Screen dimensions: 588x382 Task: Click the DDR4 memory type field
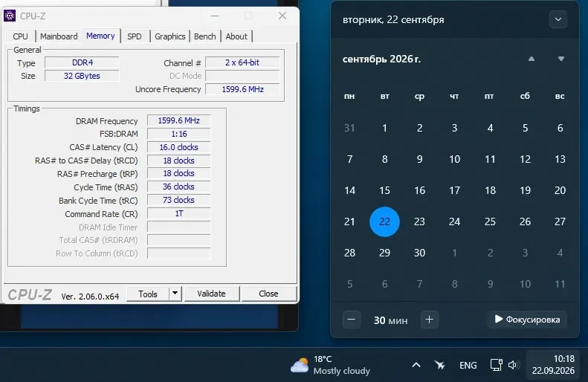[x=82, y=62]
